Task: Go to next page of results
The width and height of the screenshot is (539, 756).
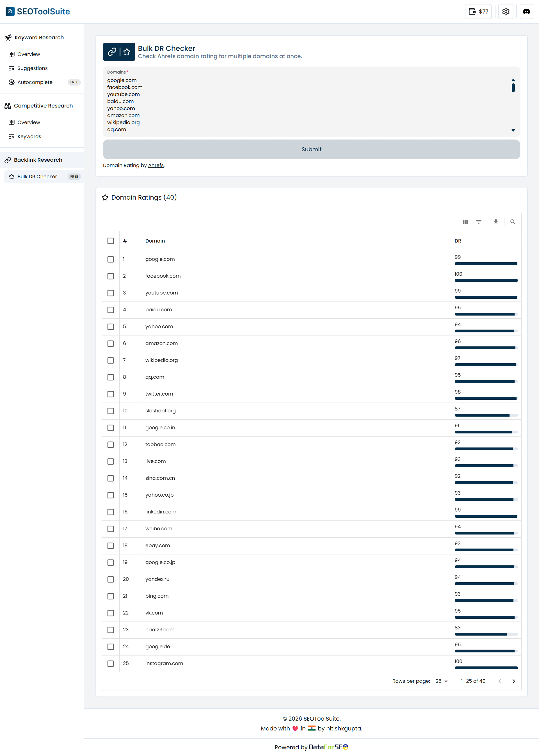Action: pos(514,681)
